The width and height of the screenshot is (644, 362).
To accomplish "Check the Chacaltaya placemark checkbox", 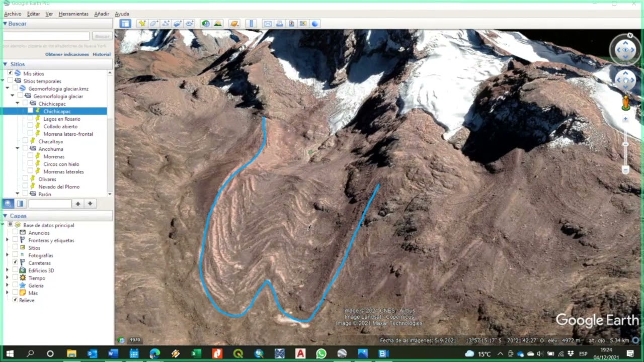I will pos(25,141).
